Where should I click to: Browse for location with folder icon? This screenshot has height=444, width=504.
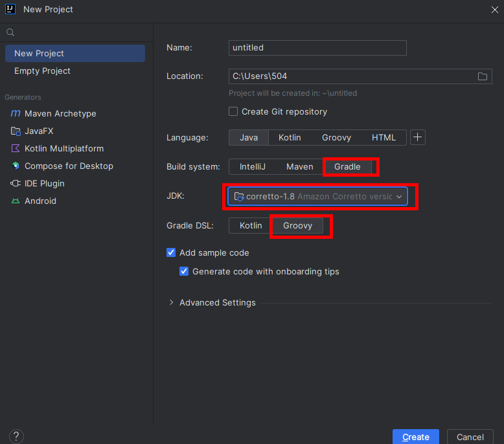click(482, 76)
